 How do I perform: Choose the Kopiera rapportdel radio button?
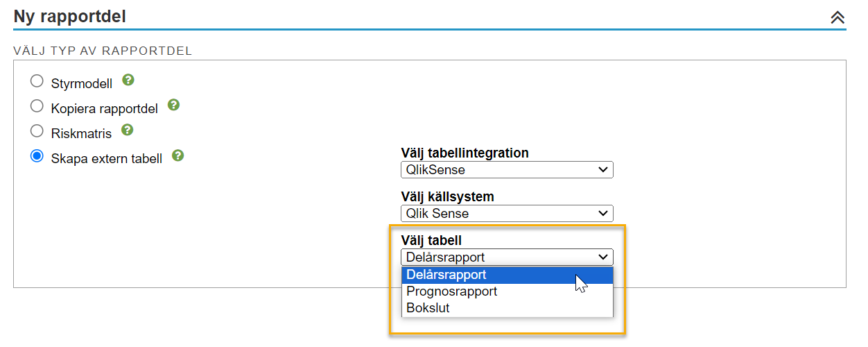[x=37, y=106]
